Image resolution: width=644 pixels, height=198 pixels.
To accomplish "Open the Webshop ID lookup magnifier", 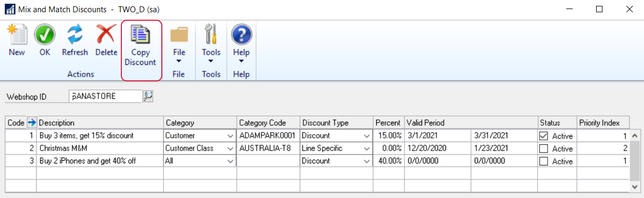I will [147, 96].
